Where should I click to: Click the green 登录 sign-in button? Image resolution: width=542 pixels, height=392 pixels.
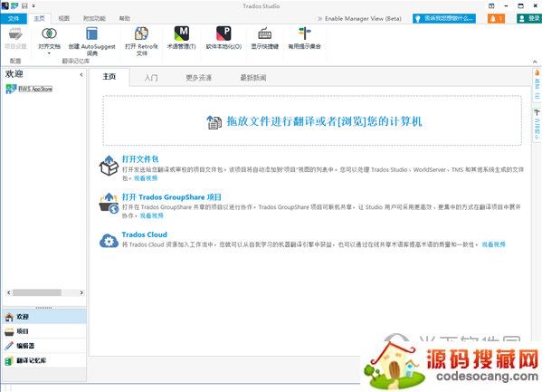pos(529,19)
